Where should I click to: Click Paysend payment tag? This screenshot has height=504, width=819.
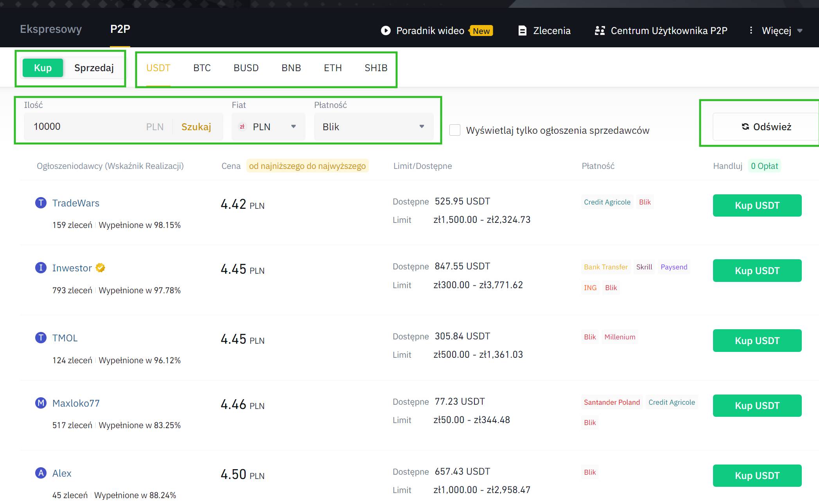[x=674, y=267]
